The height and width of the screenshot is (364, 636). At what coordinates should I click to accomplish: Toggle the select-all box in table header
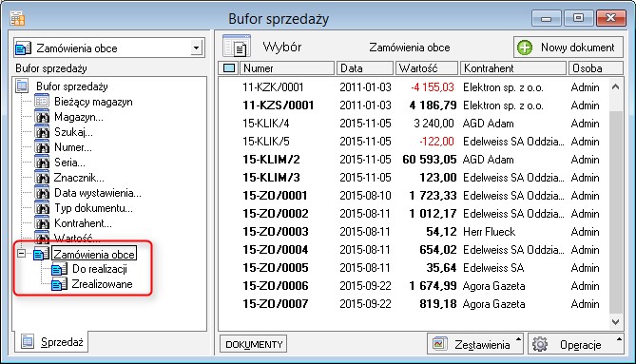(x=229, y=68)
